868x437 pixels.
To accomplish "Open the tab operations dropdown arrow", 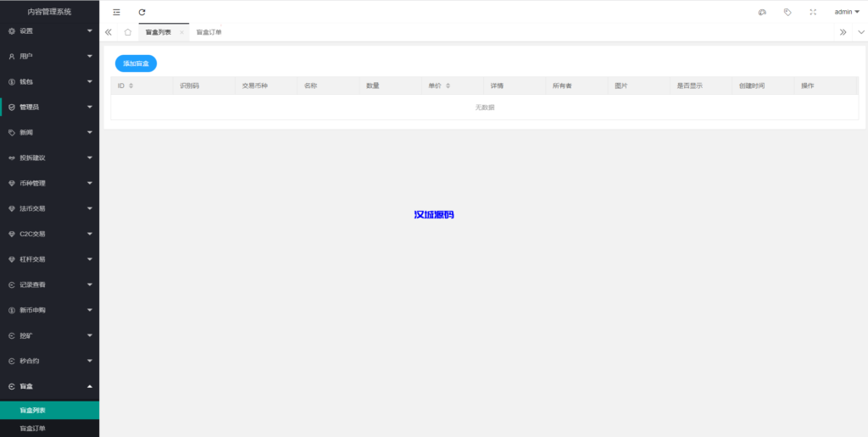I will (860, 32).
